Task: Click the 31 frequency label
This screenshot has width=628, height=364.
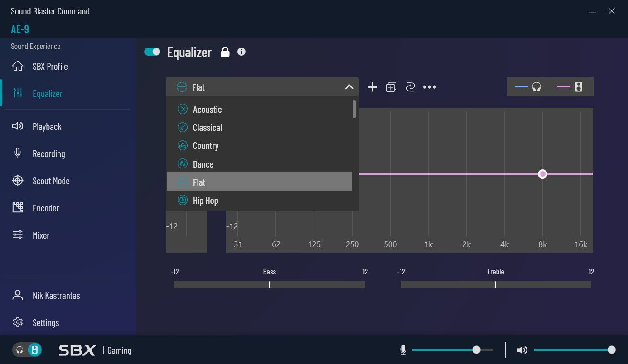Action: click(x=238, y=244)
